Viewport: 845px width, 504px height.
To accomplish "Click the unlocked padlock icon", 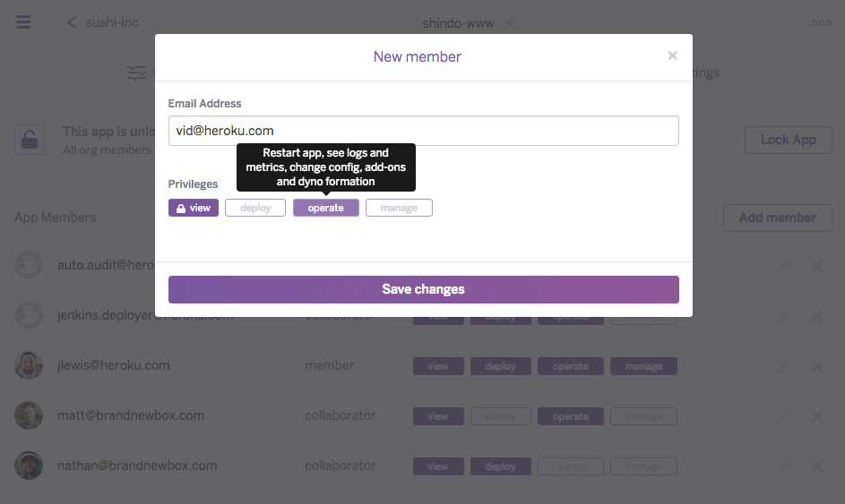I will coord(30,140).
